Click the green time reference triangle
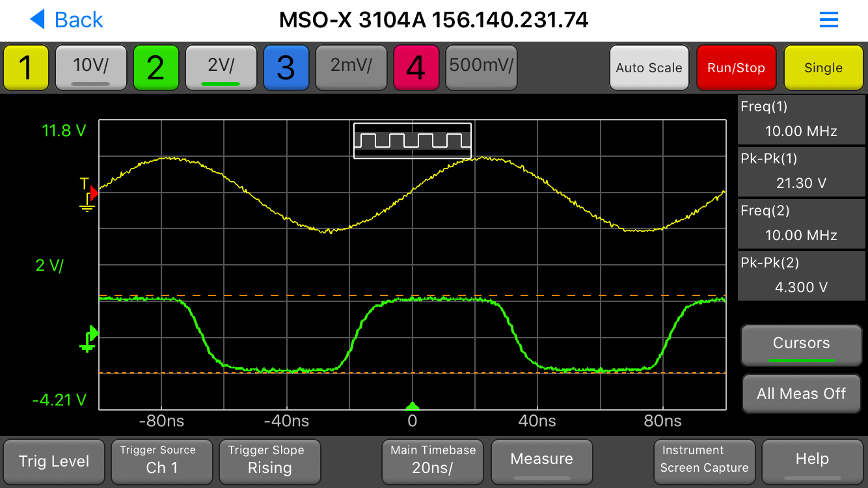 click(412, 407)
